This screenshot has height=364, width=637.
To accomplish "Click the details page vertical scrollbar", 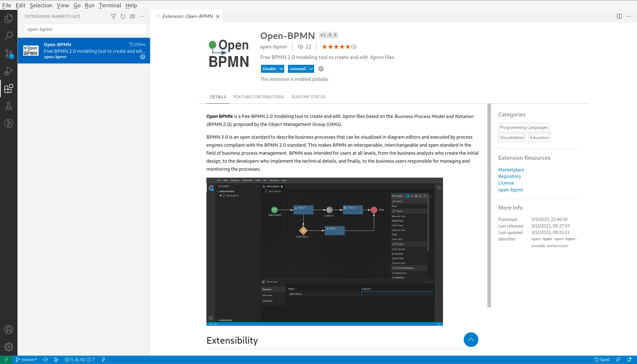I will [x=489, y=205].
